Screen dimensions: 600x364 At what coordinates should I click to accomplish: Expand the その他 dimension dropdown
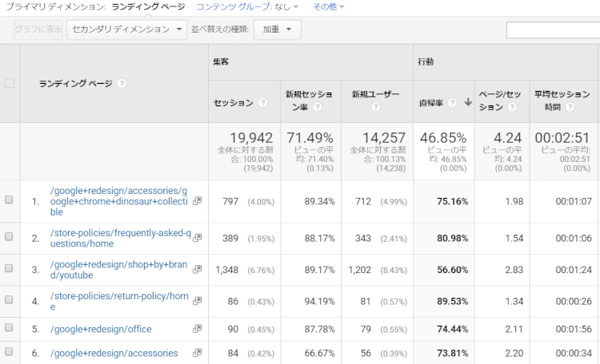[x=329, y=7]
